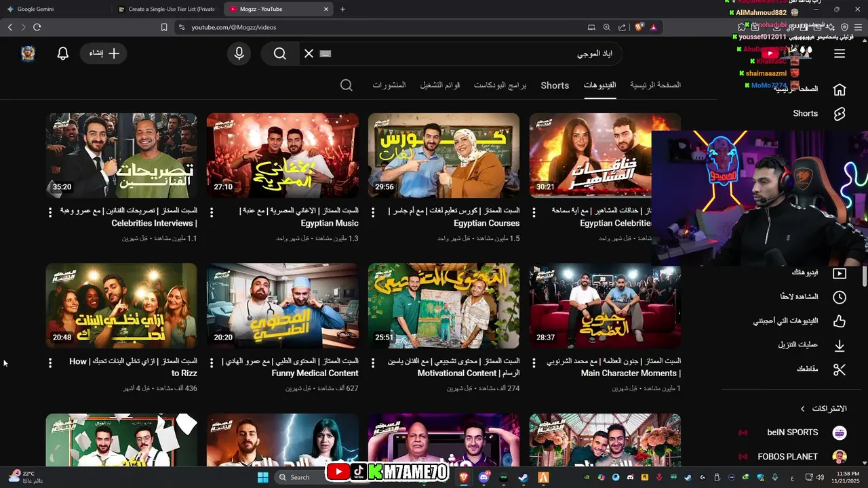The width and height of the screenshot is (868, 488).
Task: Select the Shorts channel tab
Action: 555,85
